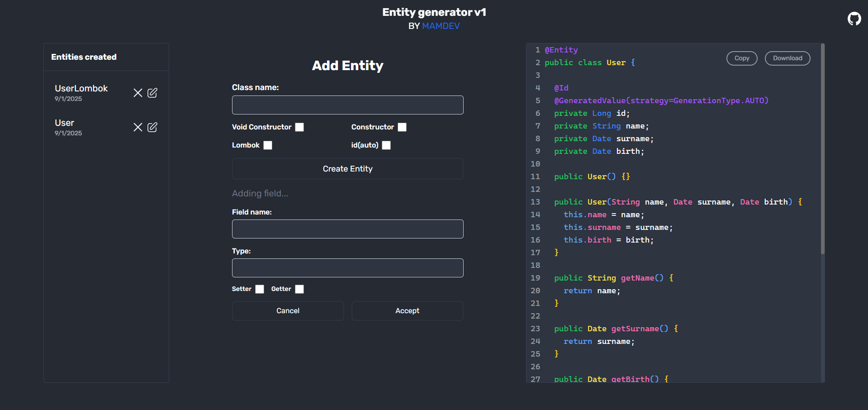This screenshot has height=410, width=868.
Task: Click the Create Entity button
Action: [347, 169]
